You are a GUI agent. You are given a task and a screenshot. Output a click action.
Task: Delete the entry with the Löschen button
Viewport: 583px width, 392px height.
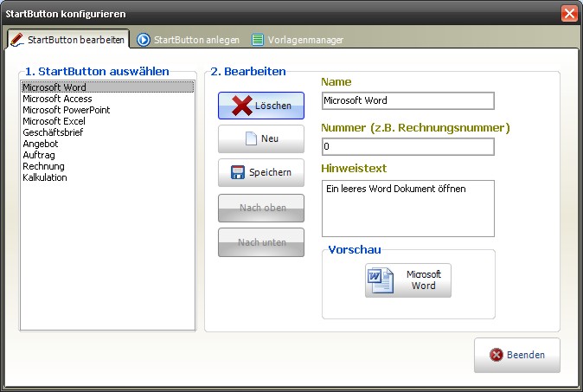click(261, 106)
